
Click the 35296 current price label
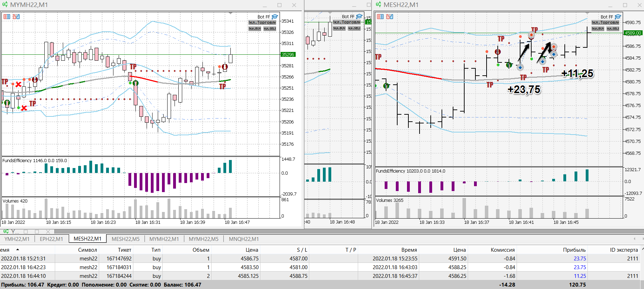[288, 54]
